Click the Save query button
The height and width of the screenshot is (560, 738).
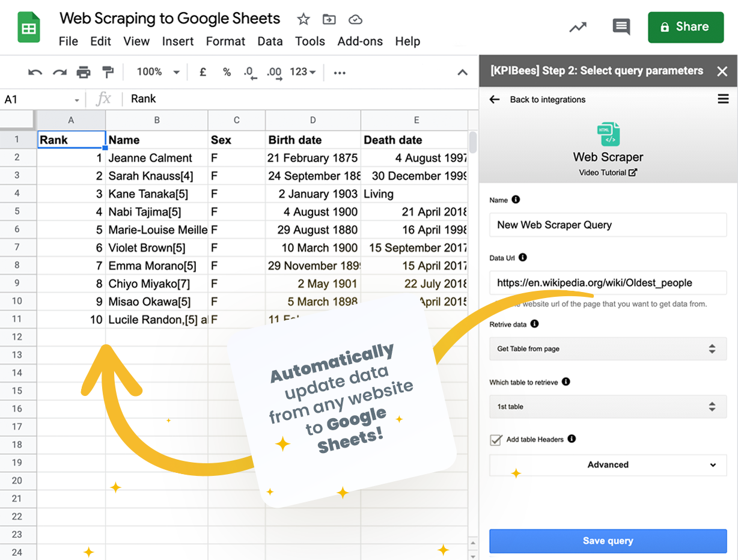608,541
